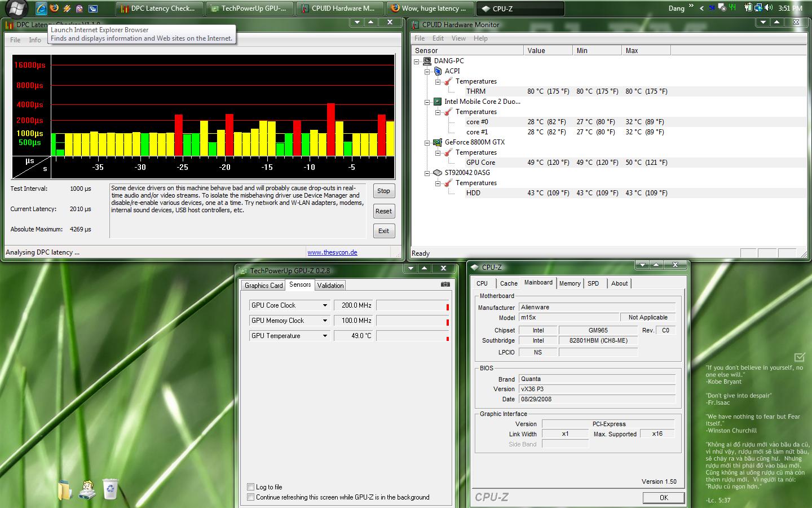This screenshot has width=812, height=508.
Task: Click the Value column header
Action: point(548,51)
